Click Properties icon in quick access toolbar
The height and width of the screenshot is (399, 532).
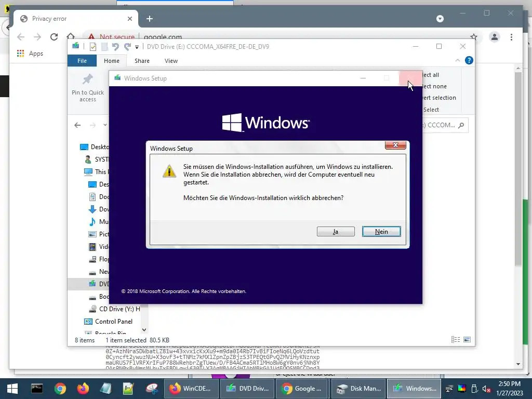click(93, 46)
